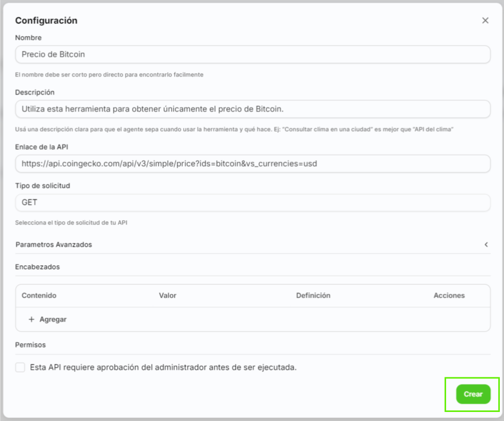Click the plus icon beside Agregar
The width and height of the screenshot is (504, 421).
(31, 319)
